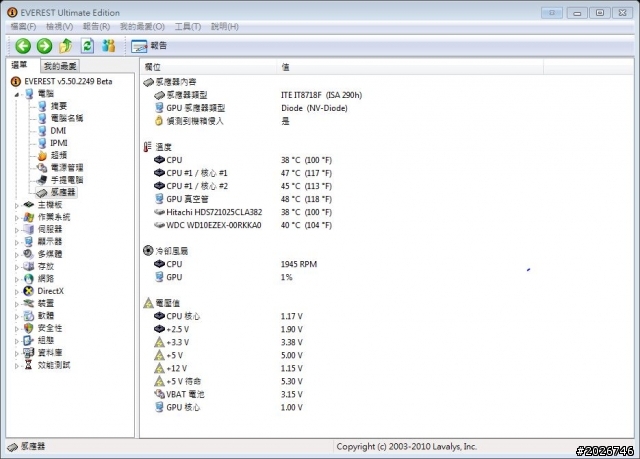Select the VBAT 電池 voltage row

click(x=229, y=395)
